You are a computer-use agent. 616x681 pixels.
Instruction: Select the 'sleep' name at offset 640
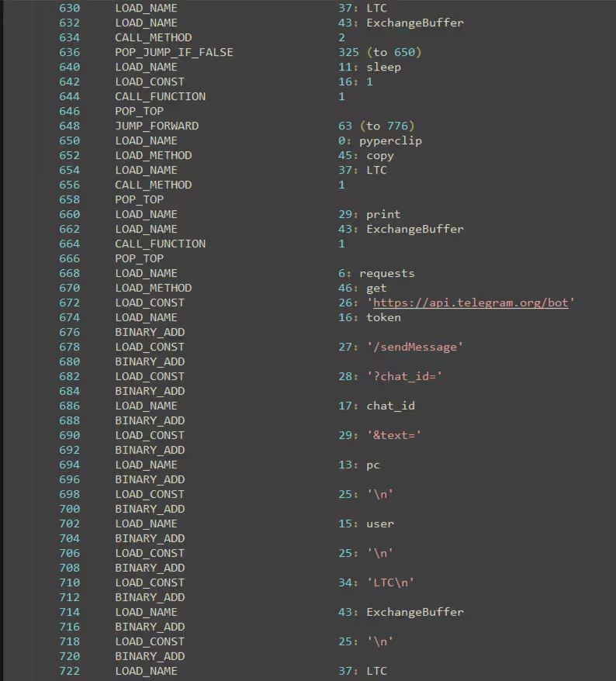pos(383,67)
